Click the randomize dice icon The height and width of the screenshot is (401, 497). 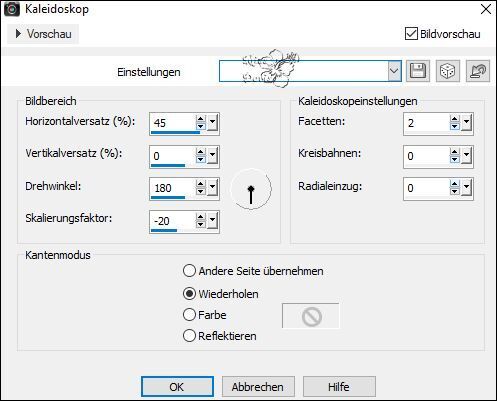448,71
